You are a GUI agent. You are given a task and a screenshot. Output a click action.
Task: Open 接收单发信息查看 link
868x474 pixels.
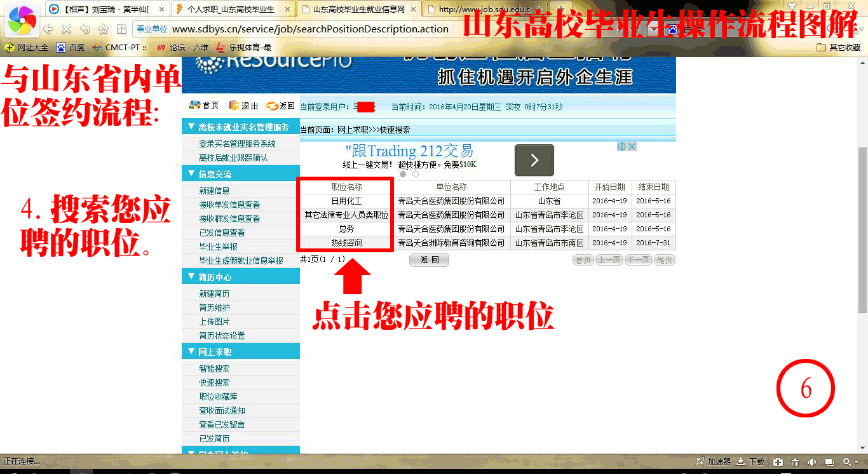pos(229,205)
